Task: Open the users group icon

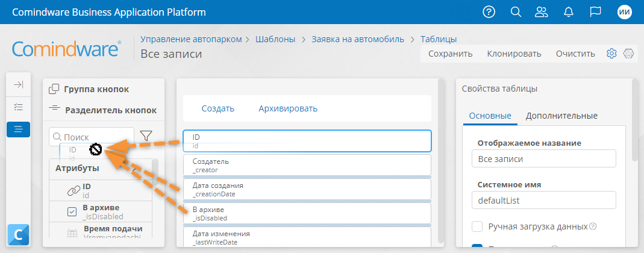Action: coord(542,12)
